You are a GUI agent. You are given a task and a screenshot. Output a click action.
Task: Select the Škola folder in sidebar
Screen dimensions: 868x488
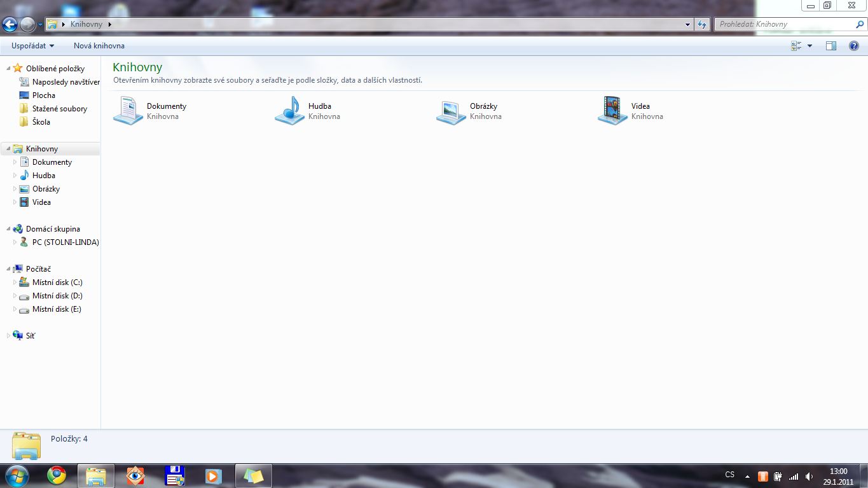41,122
